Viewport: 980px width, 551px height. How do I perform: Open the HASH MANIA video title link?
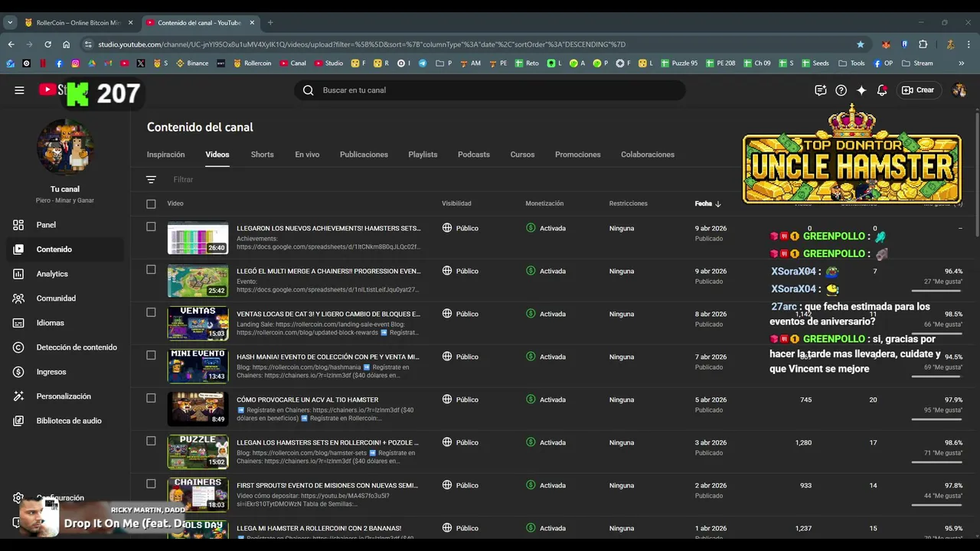[328, 357]
